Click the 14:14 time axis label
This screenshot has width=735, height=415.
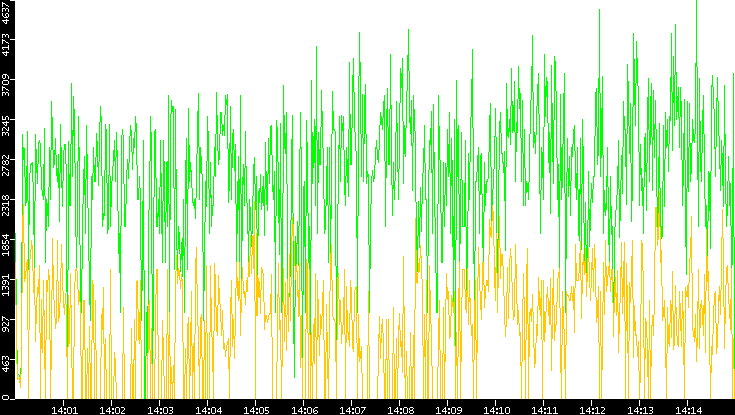coord(688,410)
